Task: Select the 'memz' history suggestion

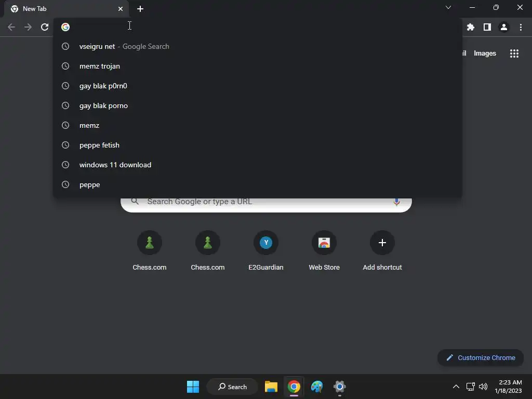Action: pos(258,125)
